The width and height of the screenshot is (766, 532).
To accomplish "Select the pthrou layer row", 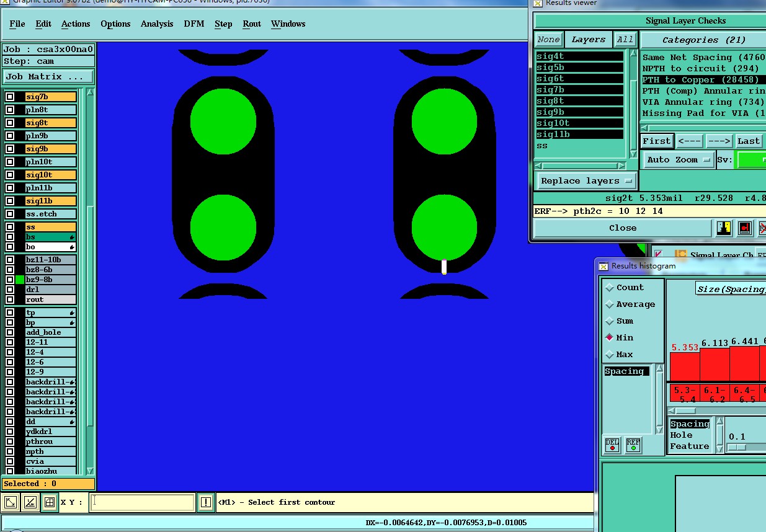I will (x=51, y=441).
